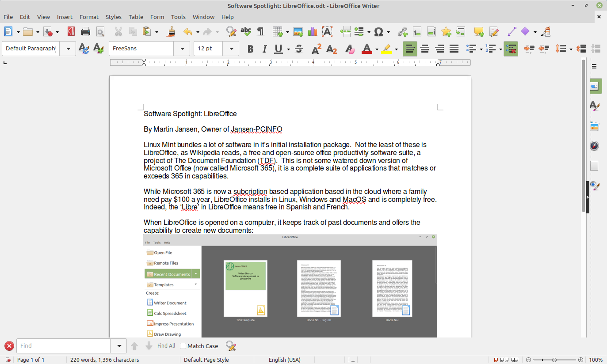Screen dimensions: 607x364
Task: Expand the Find search history dropdown
Action: pyautogui.click(x=119, y=346)
